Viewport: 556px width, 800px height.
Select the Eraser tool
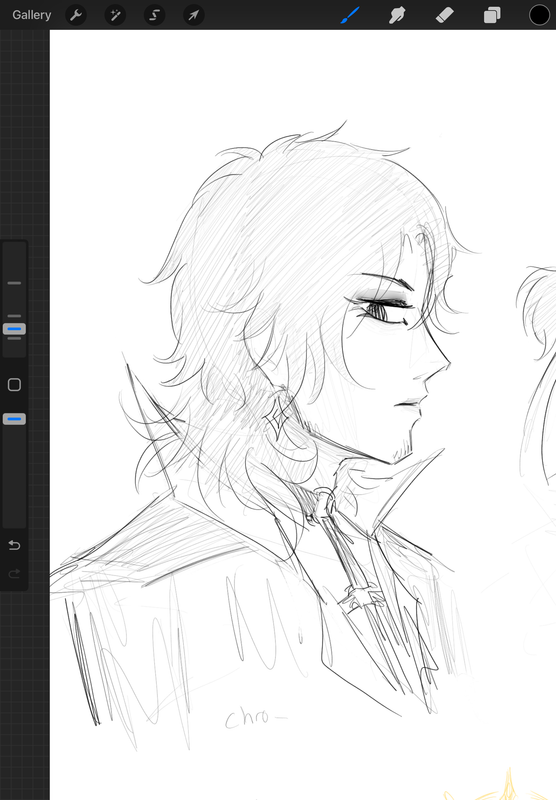444,15
